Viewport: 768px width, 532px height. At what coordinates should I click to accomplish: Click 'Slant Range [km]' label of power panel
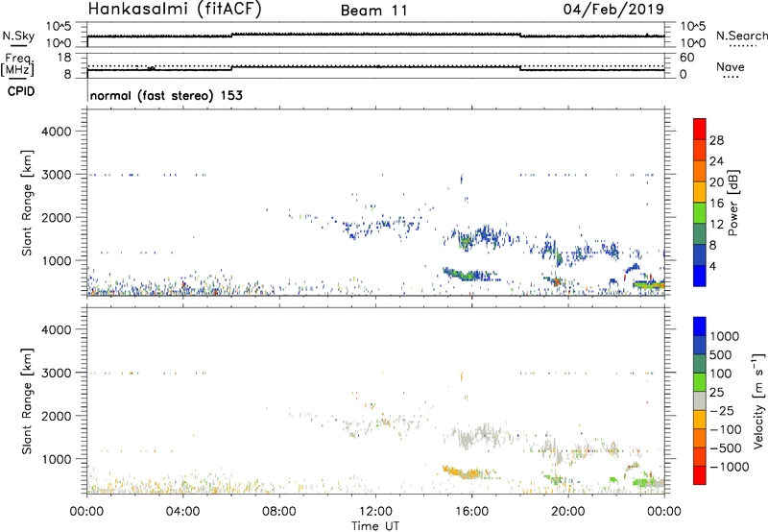pyautogui.click(x=27, y=203)
